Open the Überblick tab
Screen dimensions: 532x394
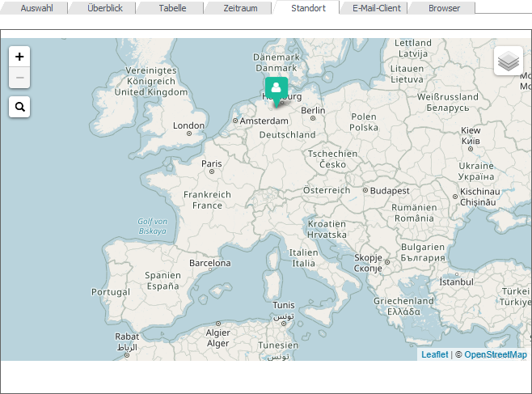(x=105, y=8)
